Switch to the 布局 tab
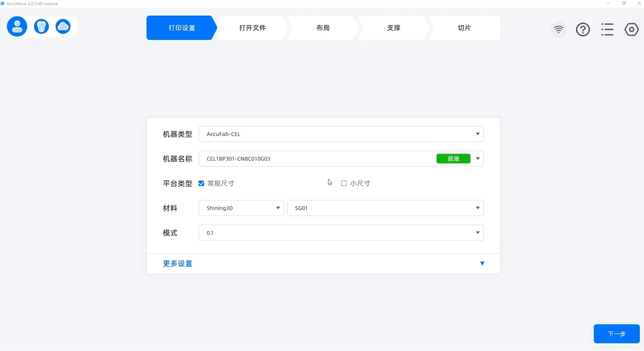Viewport: 644px width, 351px height. [323, 28]
